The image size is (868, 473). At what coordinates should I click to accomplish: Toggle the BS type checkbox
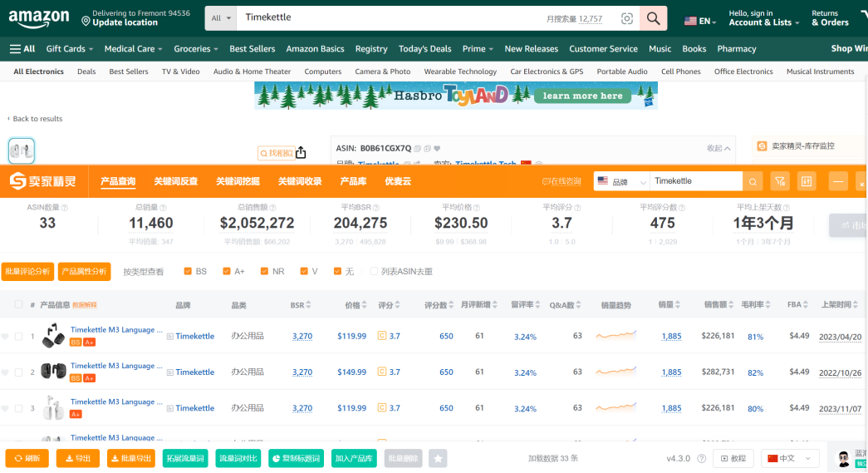tap(188, 271)
